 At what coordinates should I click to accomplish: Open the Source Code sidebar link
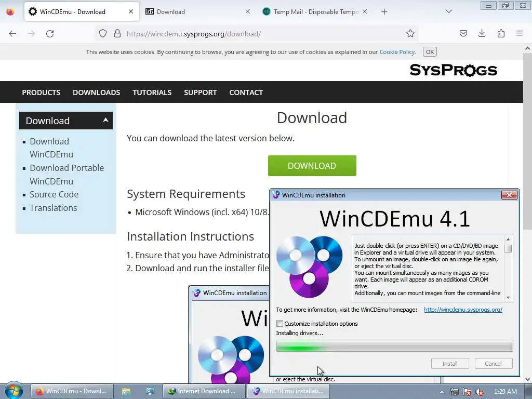pyautogui.click(x=54, y=194)
